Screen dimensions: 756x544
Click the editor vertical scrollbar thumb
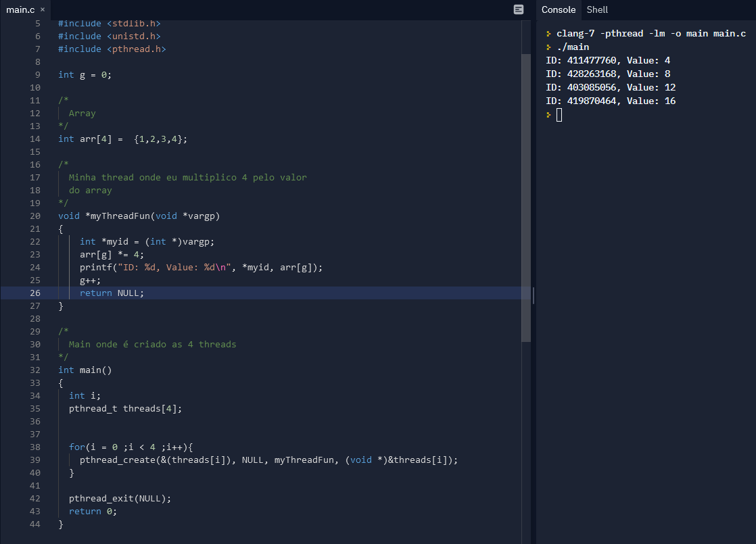(x=526, y=197)
